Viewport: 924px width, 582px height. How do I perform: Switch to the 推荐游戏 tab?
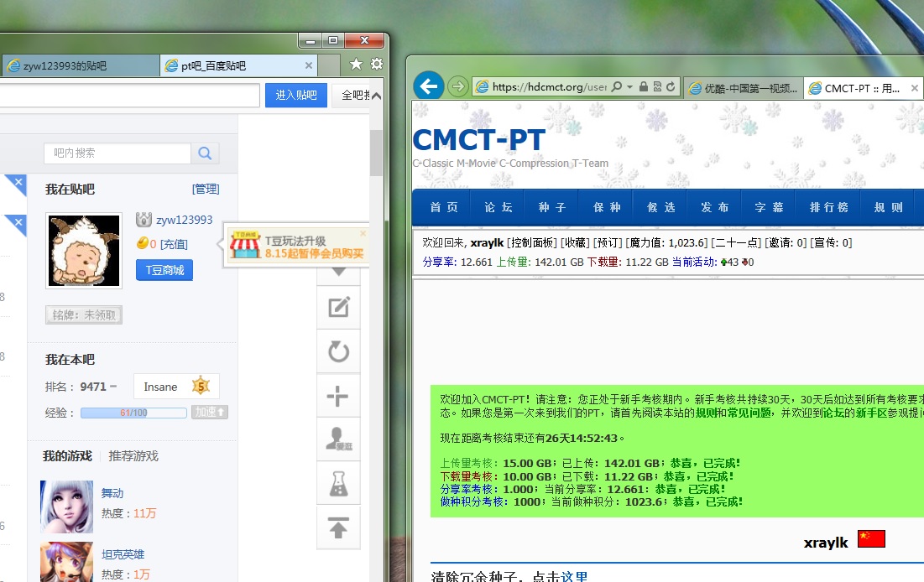(x=133, y=456)
